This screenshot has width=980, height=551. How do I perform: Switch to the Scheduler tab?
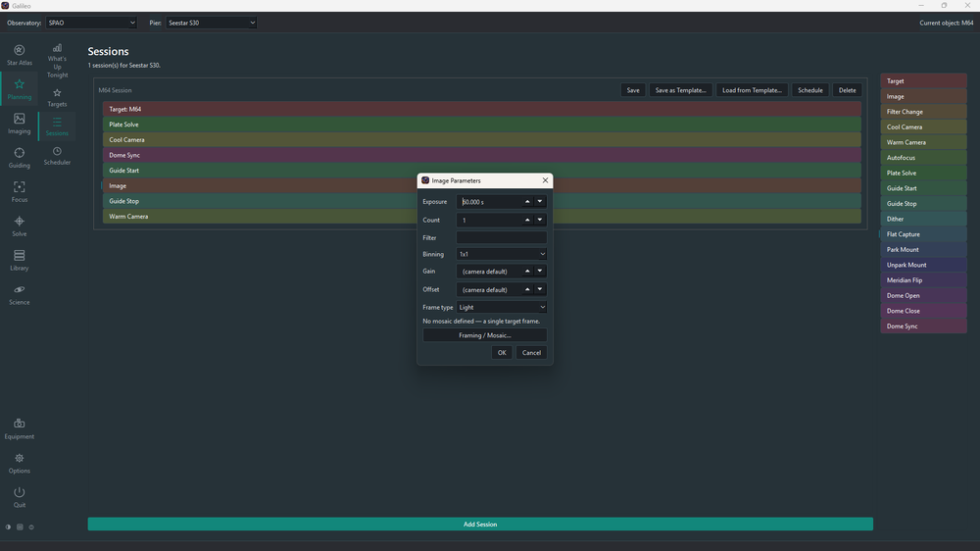[57, 156]
